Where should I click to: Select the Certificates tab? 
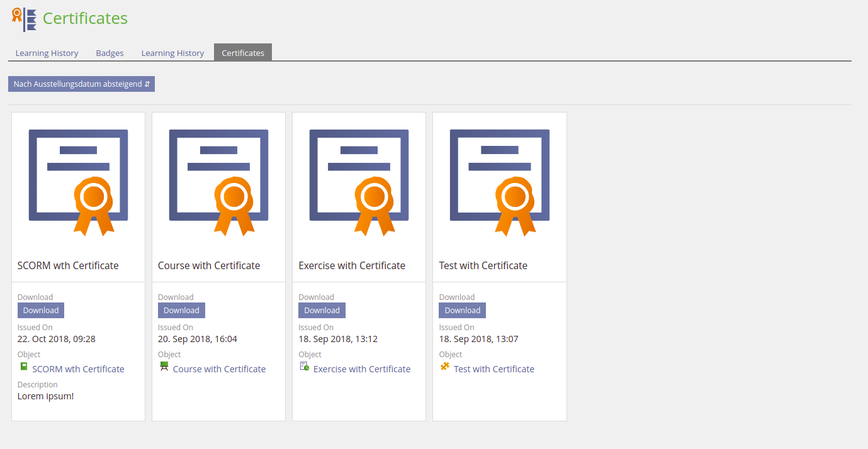243,53
